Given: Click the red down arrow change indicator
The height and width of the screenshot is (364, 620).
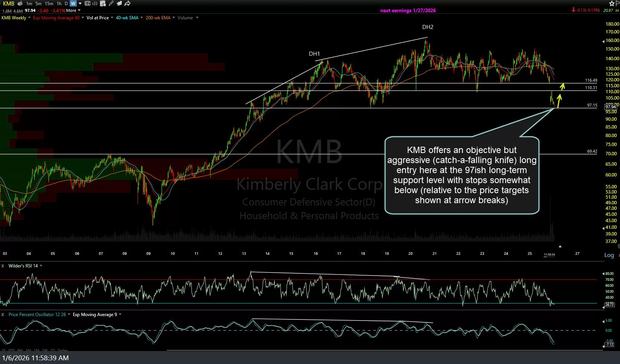Looking at the screenshot, I should pos(574,10).
